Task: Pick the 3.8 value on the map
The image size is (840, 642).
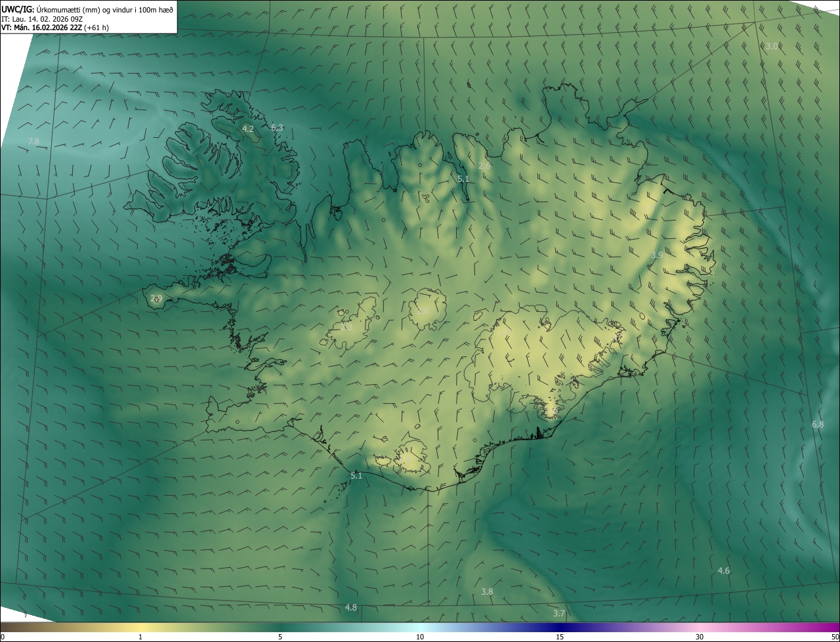Action: [x=487, y=592]
